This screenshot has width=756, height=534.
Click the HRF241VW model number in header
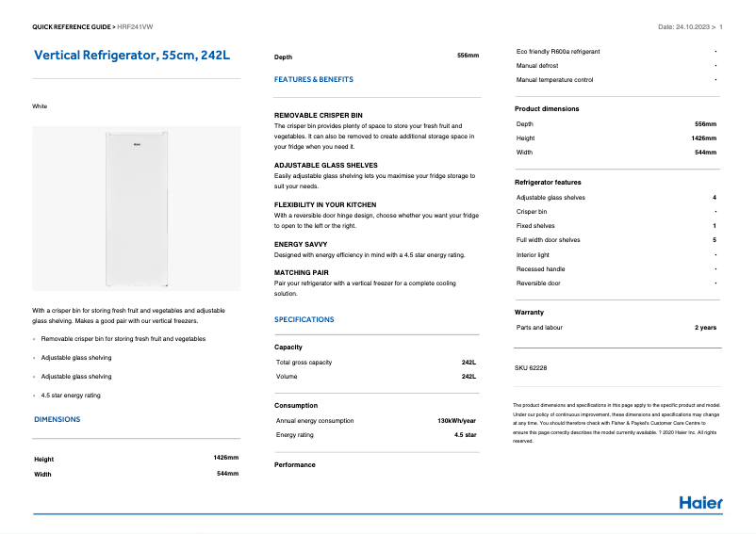137,27
